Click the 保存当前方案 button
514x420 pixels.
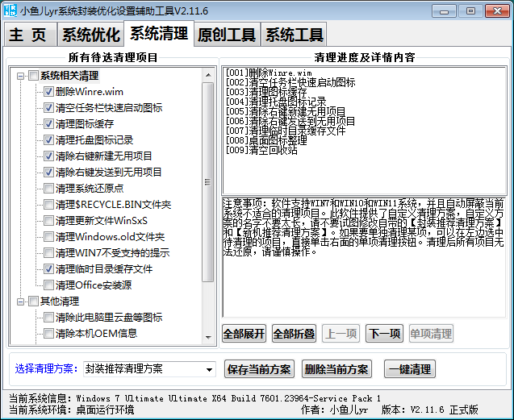[258, 369]
